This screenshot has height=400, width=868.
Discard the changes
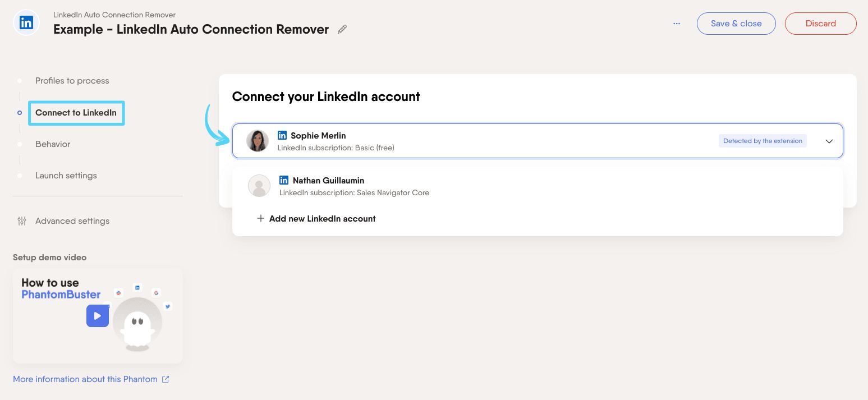[x=820, y=24]
